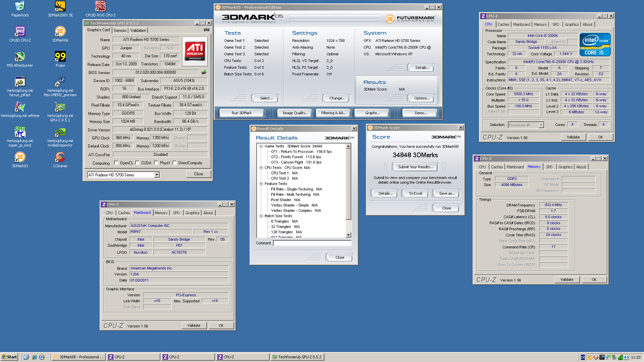The width and height of the screenshot is (644, 362).
Task: Open the Processor #1 selection dropdown
Action: (x=541, y=125)
